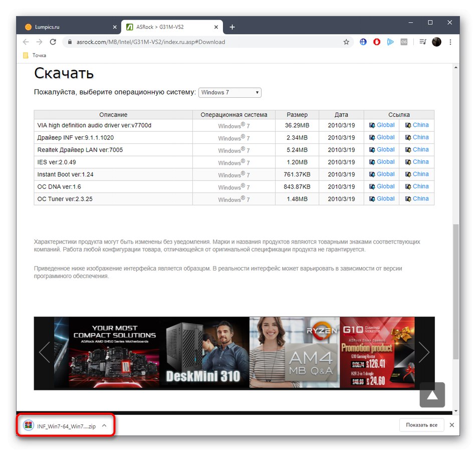Download Драйвер INF from China link

[x=420, y=137]
